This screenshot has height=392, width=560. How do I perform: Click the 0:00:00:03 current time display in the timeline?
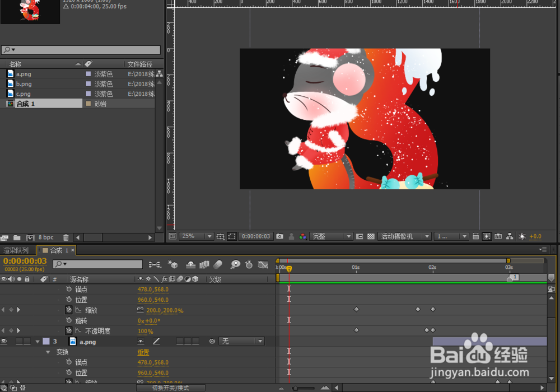[25, 261]
